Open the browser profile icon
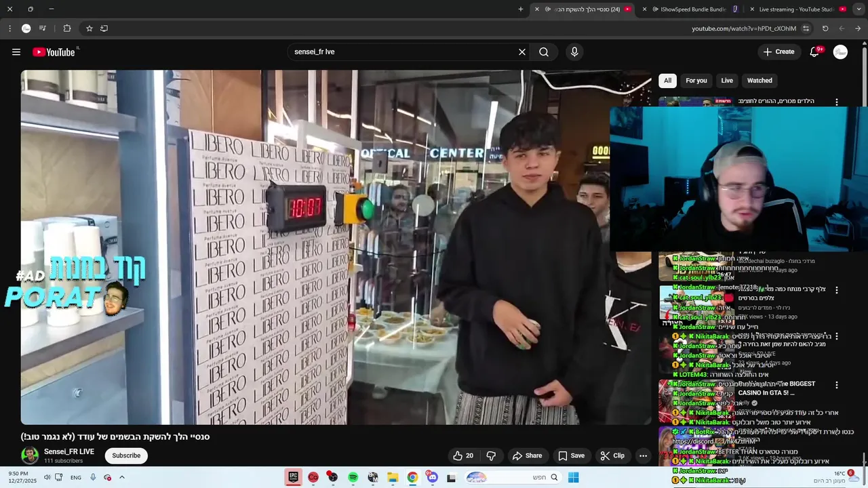Viewport: 868px width, 488px height. tap(26, 28)
